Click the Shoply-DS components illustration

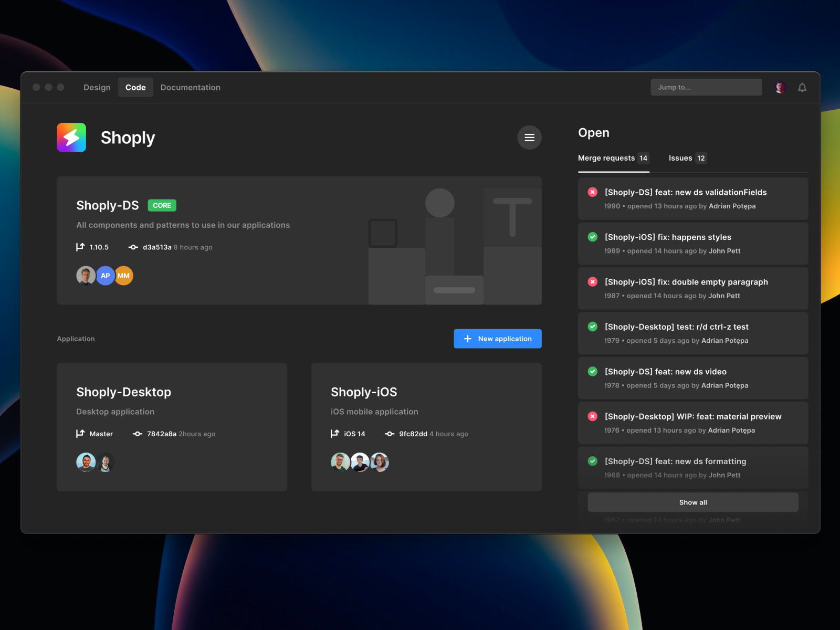coord(455,246)
